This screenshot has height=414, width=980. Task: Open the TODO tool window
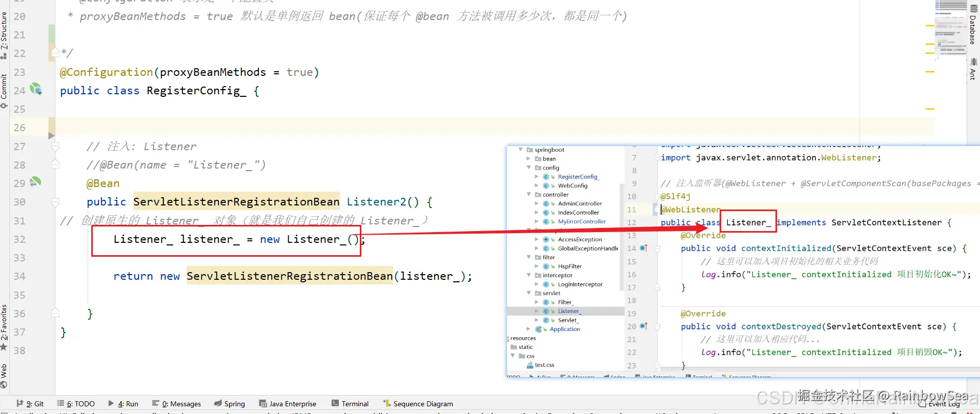click(x=76, y=403)
